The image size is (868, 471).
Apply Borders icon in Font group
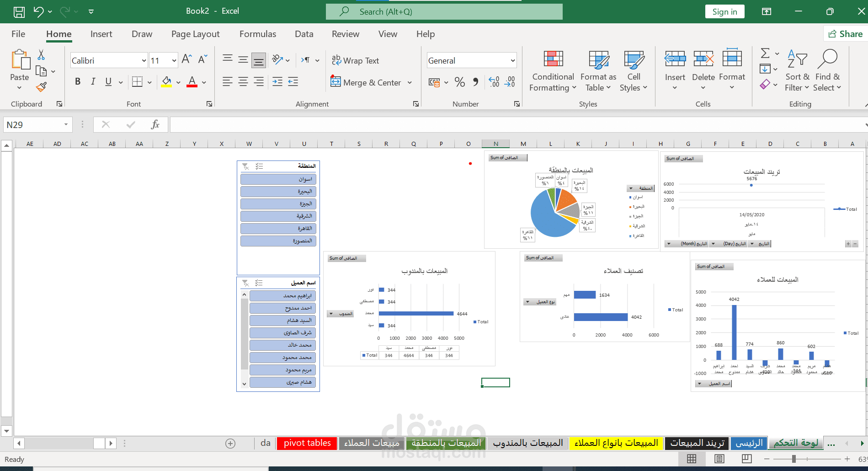[x=137, y=82]
